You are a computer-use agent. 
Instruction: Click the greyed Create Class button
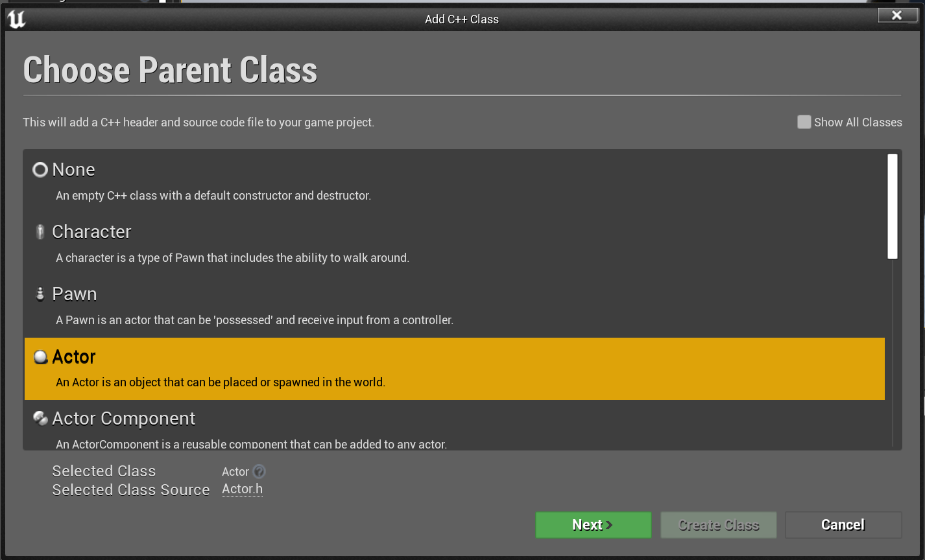[719, 525]
